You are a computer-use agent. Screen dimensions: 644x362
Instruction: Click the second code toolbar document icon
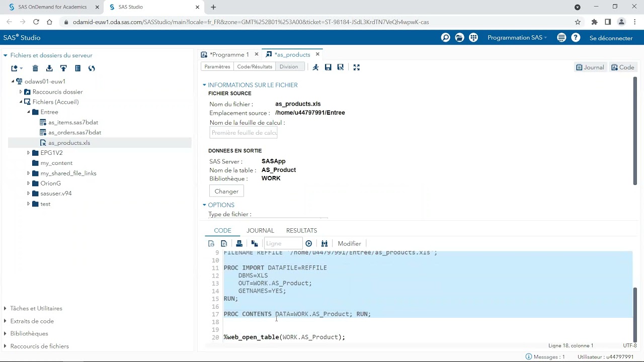tap(224, 243)
